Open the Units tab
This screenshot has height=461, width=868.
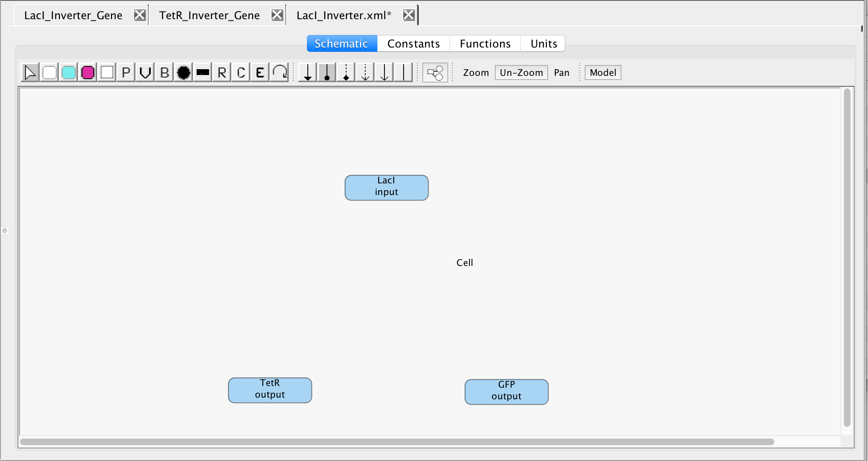click(x=544, y=44)
